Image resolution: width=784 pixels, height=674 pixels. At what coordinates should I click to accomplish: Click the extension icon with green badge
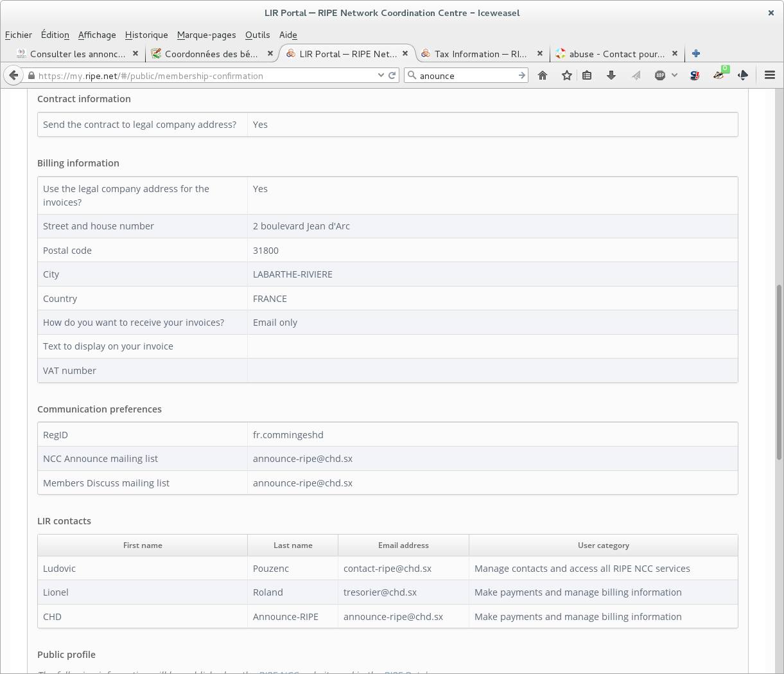tap(720, 74)
